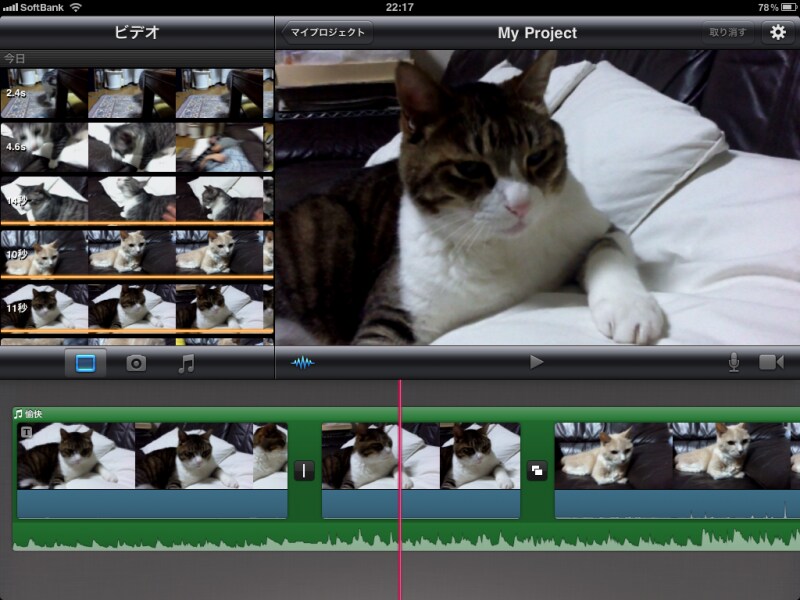Open the audio browser music note

[186, 364]
